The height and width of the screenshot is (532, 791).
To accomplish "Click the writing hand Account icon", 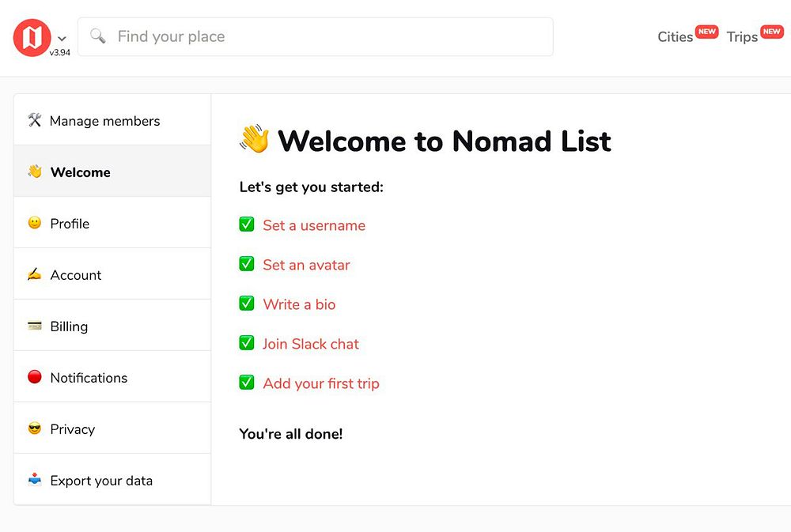I will click(34, 274).
